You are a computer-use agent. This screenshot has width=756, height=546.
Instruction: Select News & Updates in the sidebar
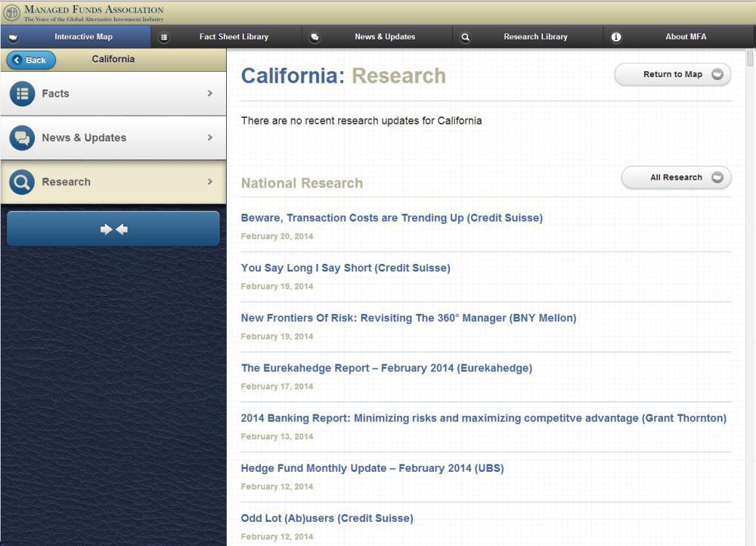(x=113, y=138)
